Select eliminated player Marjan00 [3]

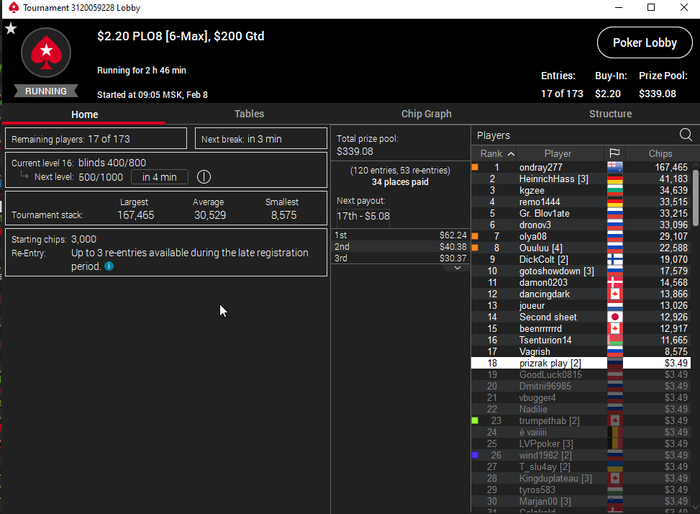[x=580, y=501]
